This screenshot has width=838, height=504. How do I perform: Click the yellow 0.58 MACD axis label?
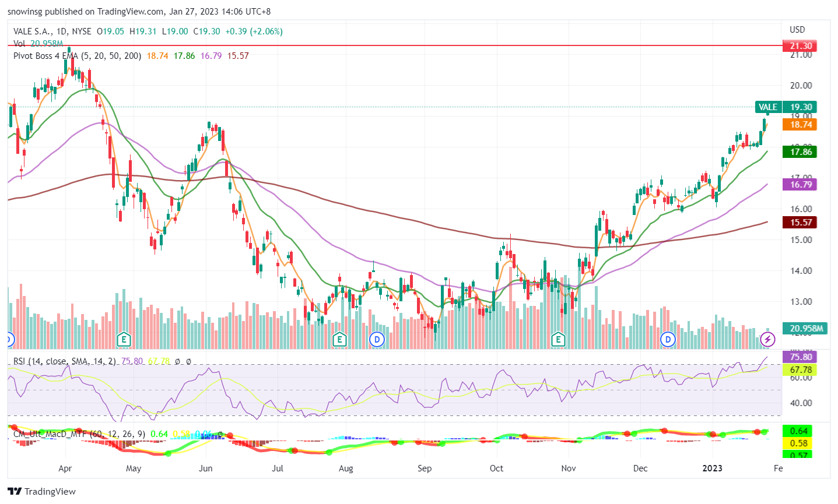[x=798, y=443]
